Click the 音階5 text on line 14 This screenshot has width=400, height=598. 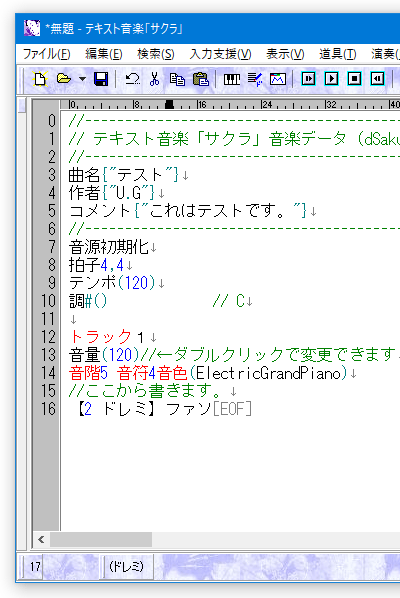88,373
